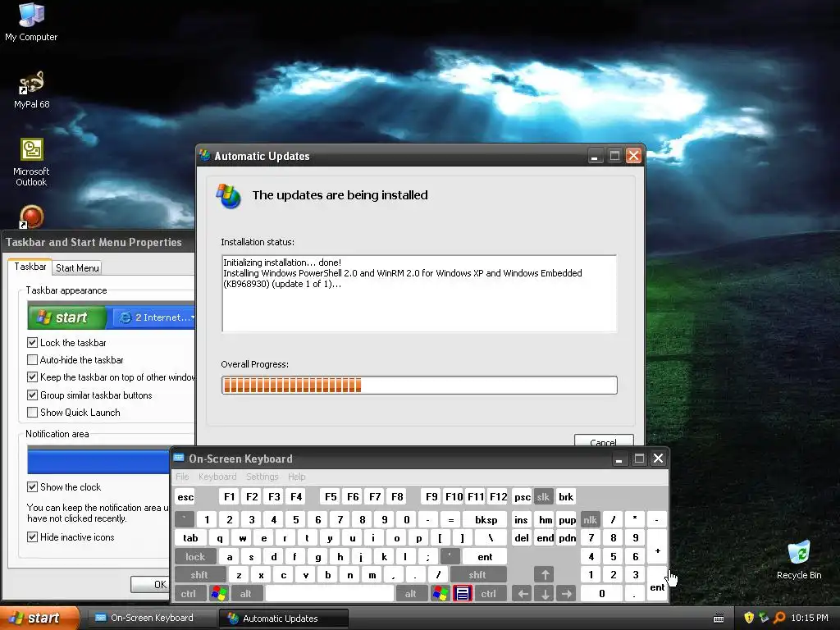Click the left shft key on keyboard

[200, 575]
